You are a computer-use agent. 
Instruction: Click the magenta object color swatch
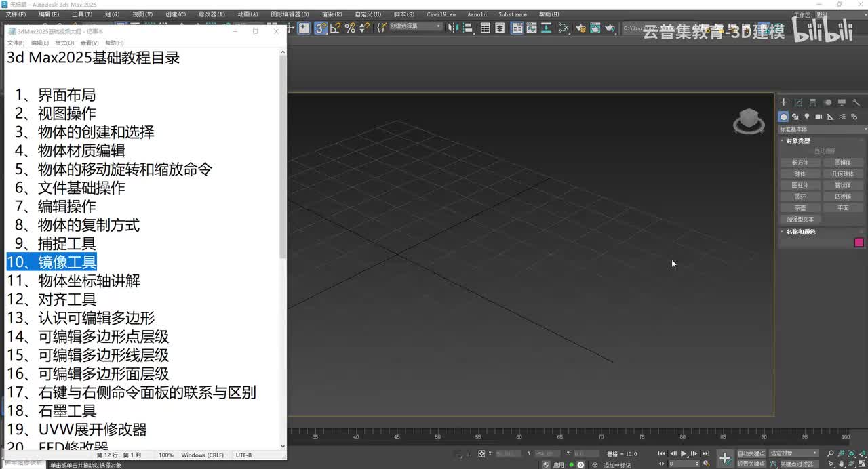point(859,242)
